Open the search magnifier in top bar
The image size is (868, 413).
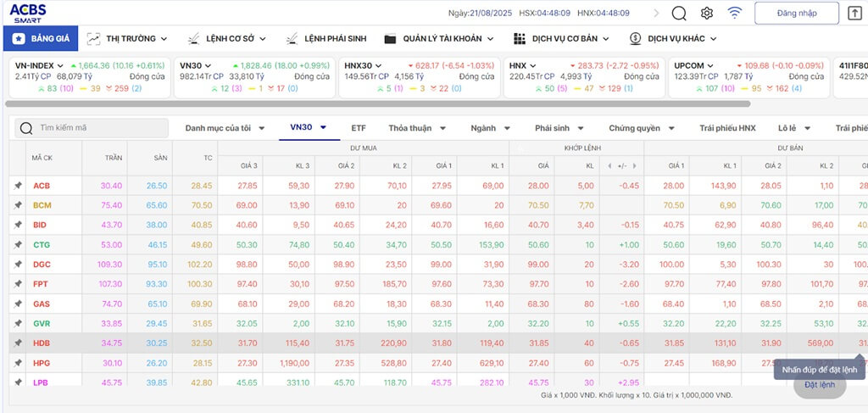(x=679, y=13)
